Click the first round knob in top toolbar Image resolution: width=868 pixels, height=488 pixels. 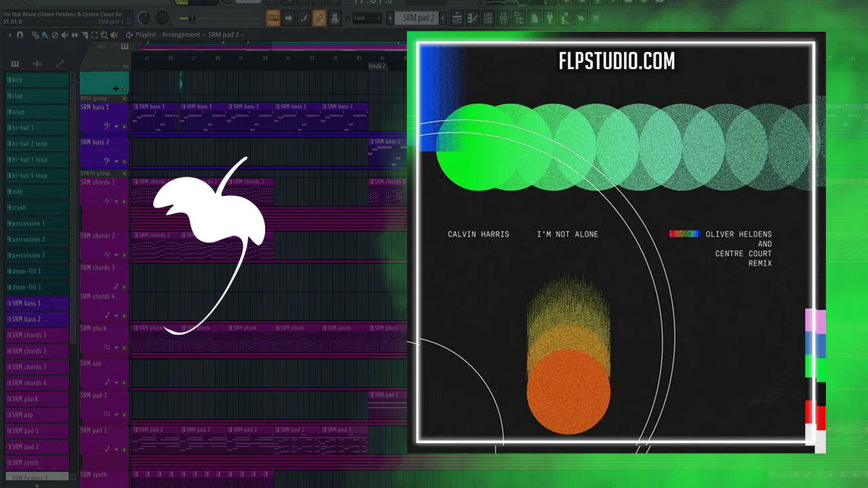pyautogui.click(x=144, y=18)
